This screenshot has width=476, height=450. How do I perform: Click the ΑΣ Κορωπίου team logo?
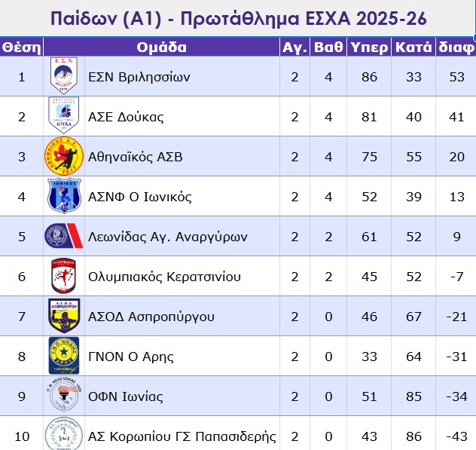click(x=64, y=435)
